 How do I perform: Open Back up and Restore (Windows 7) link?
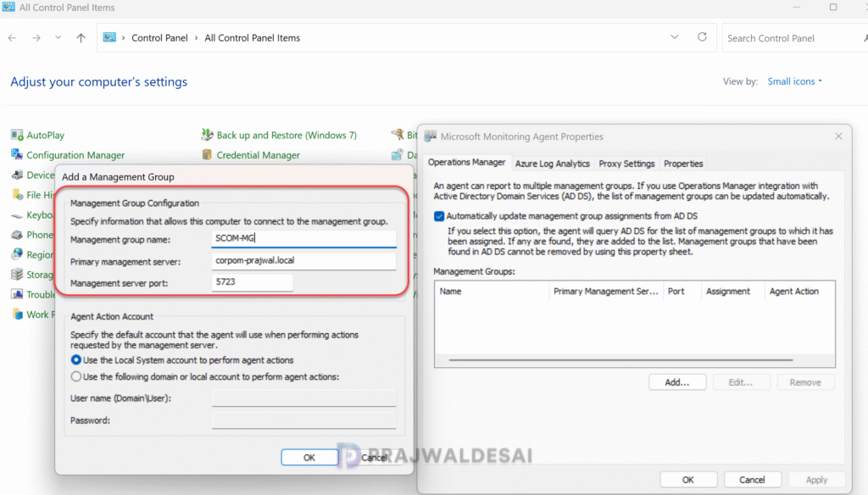[x=287, y=135]
